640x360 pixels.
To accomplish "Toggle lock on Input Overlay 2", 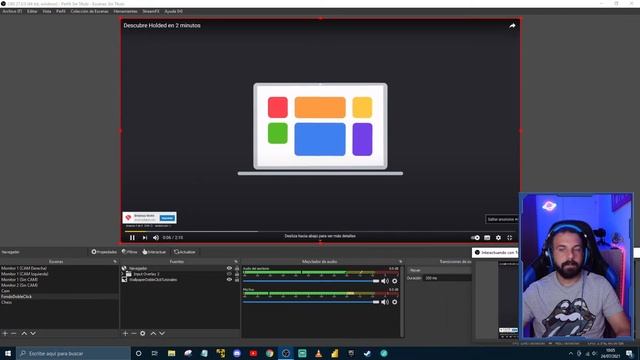I will click(237, 274).
